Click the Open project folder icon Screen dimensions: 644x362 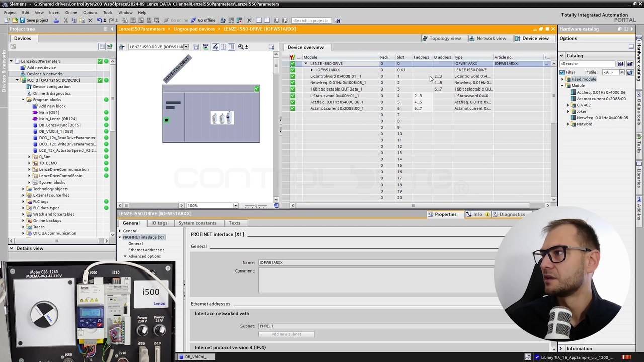click(15, 20)
